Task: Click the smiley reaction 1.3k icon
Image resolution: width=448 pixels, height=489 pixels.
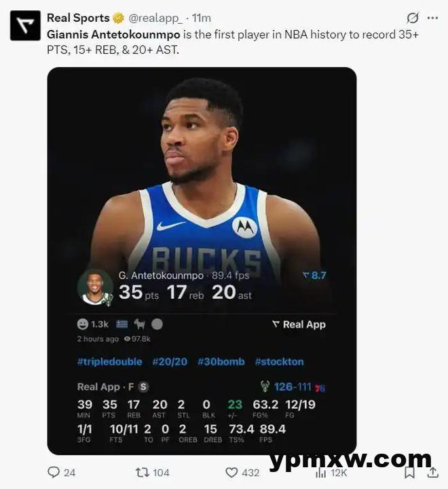Action: (x=83, y=325)
